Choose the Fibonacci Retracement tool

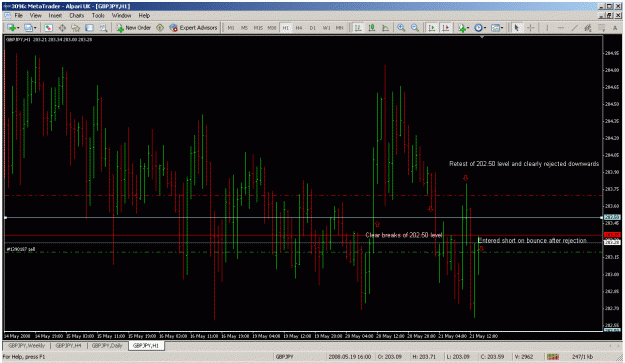point(601,27)
